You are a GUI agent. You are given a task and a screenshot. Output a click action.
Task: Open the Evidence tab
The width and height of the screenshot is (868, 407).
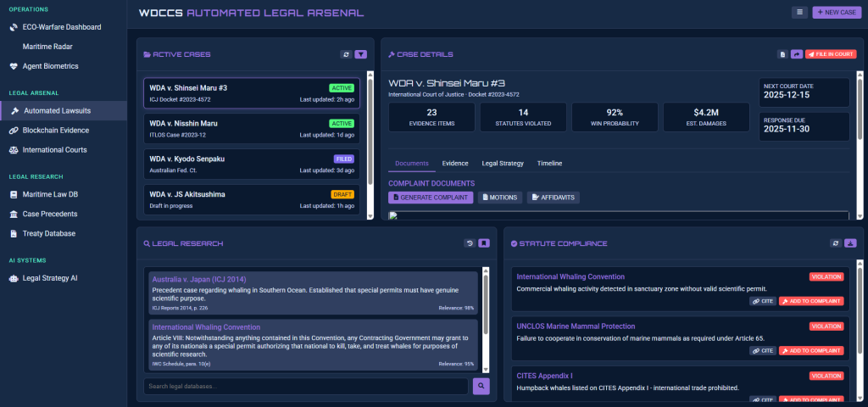point(455,163)
